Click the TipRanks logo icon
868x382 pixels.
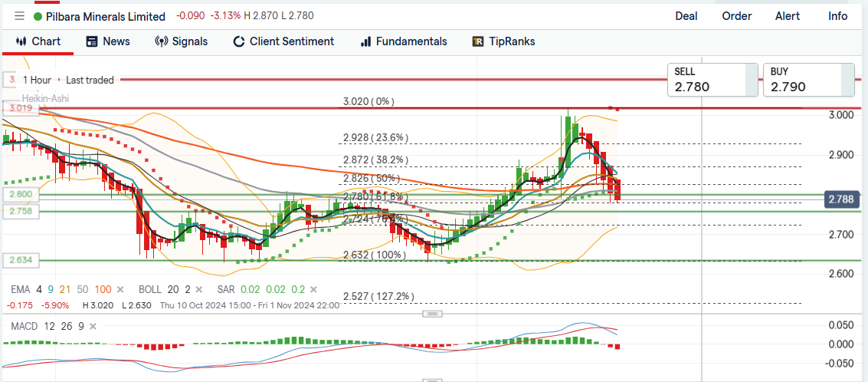tap(478, 41)
